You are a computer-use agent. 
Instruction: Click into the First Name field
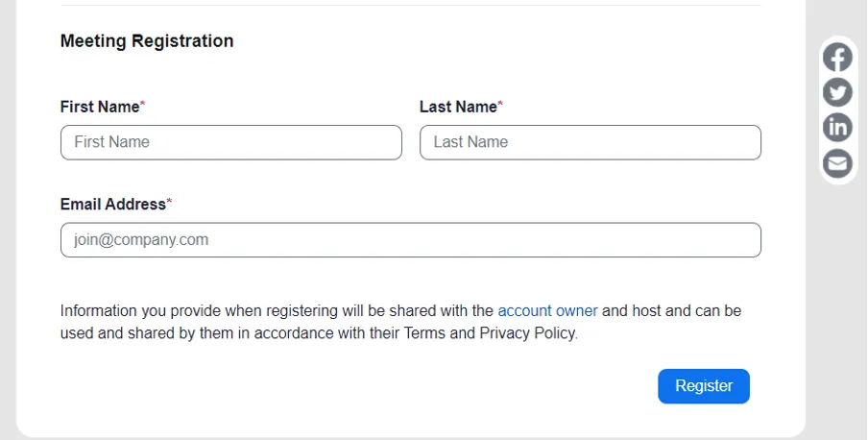[230, 142]
